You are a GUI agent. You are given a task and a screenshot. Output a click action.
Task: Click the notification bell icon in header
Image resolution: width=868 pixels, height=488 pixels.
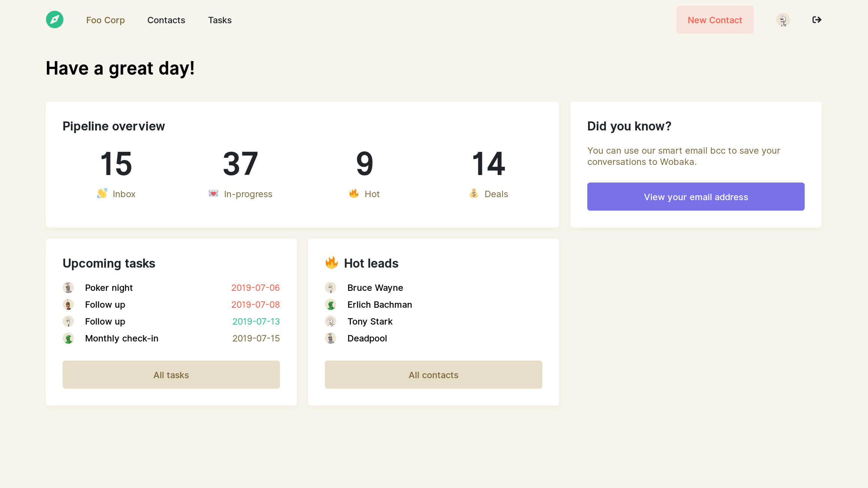coord(783,19)
